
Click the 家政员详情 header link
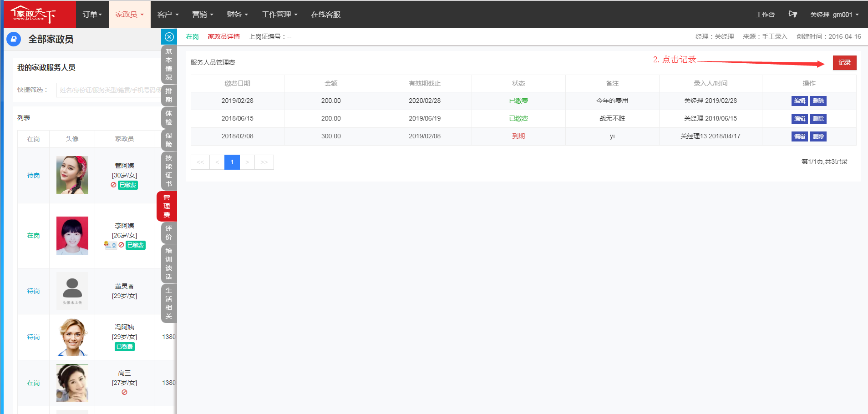[224, 37]
